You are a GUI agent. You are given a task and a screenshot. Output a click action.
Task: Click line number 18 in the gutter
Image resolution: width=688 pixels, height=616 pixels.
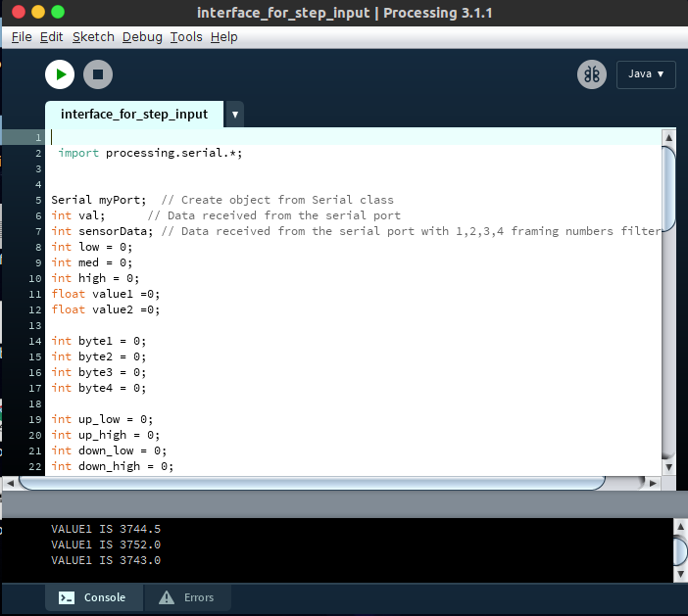coord(35,404)
